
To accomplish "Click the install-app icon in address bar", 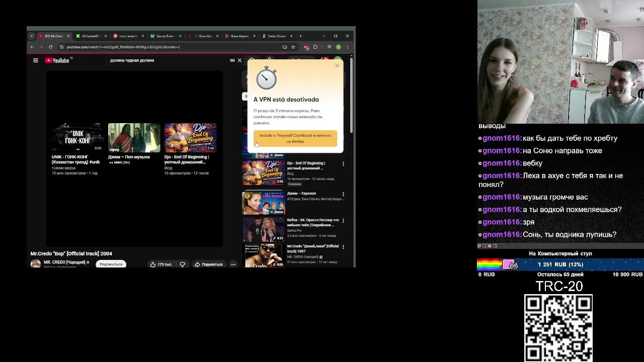I will pyautogui.click(x=285, y=47).
